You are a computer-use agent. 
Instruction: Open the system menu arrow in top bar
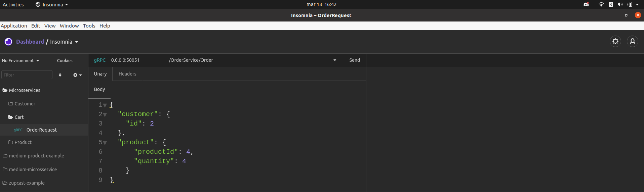637,4
